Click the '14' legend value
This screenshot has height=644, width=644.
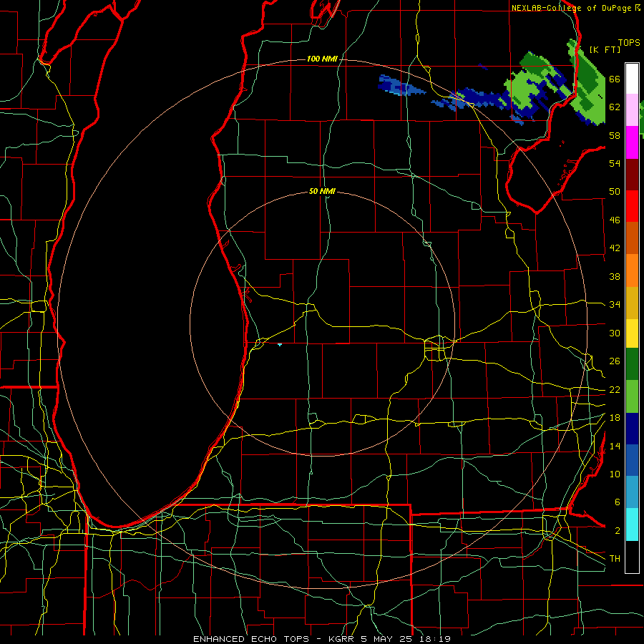pos(615,446)
